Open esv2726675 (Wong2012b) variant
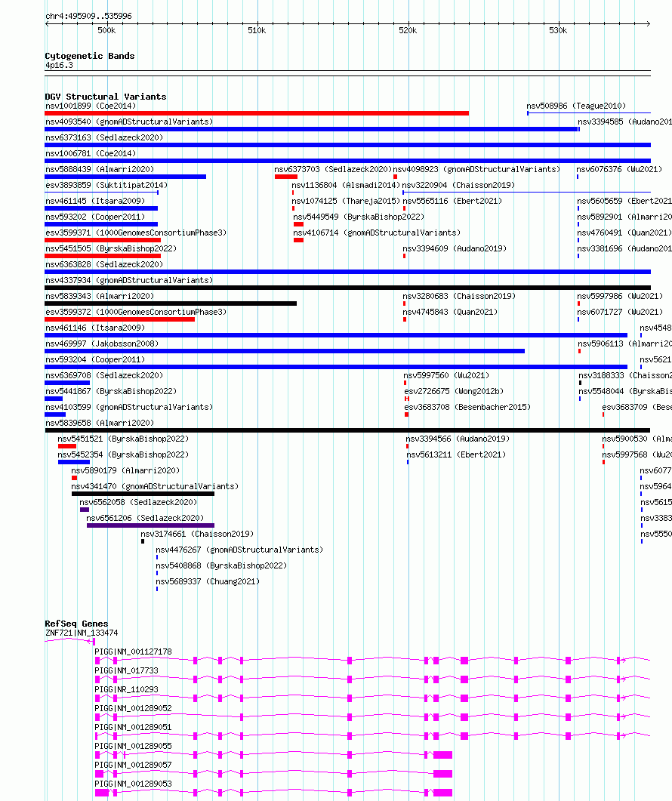The height and width of the screenshot is (801, 672). (454, 391)
